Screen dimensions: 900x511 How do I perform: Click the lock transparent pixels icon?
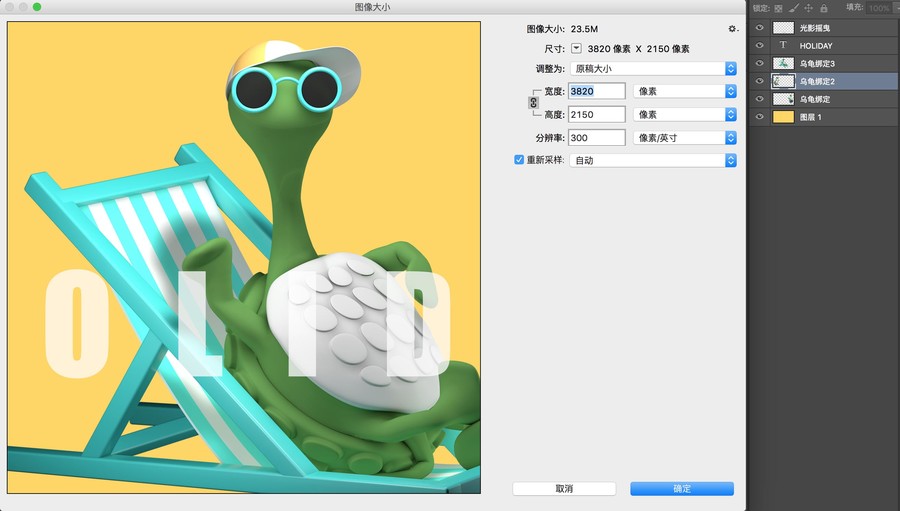[x=778, y=8]
